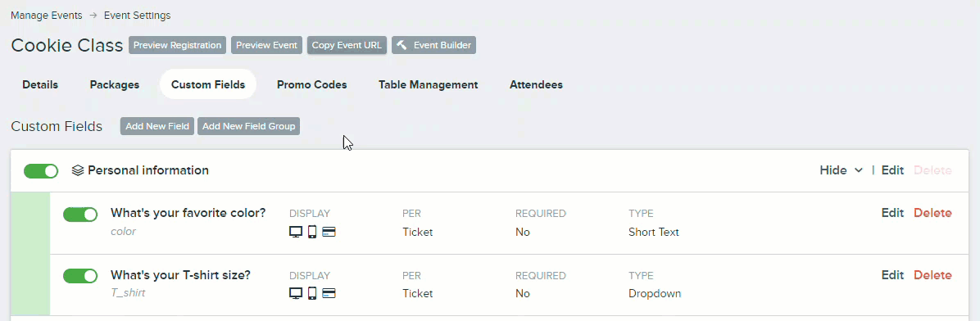The height and width of the screenshot is (321, 980).
Task: Copy the event URL
Action: (347, 45)
